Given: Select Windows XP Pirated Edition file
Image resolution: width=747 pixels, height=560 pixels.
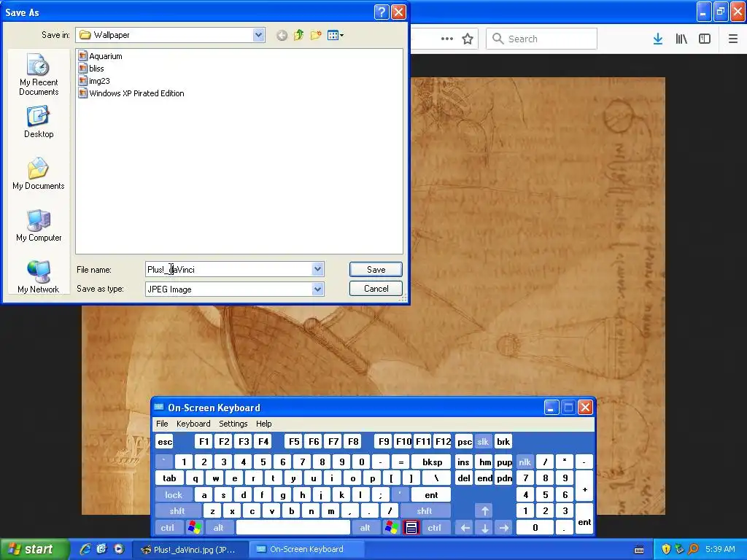Looking at the screenshot, I should [131, 93].
